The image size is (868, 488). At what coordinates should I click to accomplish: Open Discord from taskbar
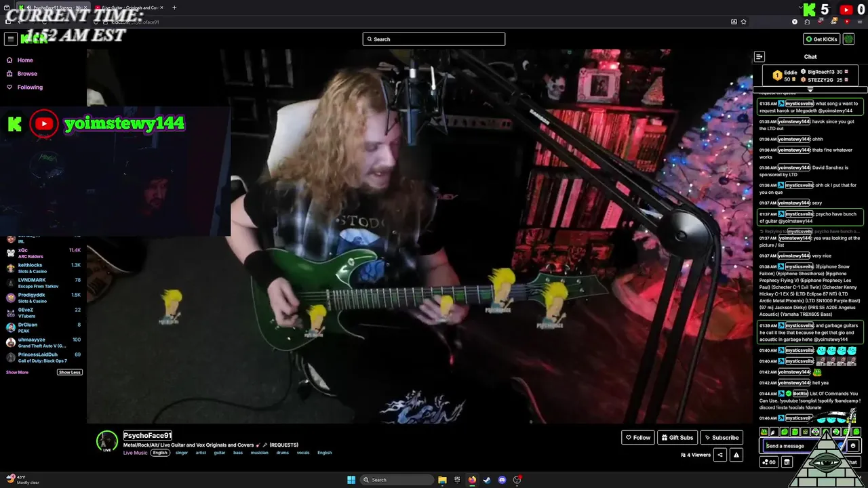pyautogui.click(x=502, y=480)
